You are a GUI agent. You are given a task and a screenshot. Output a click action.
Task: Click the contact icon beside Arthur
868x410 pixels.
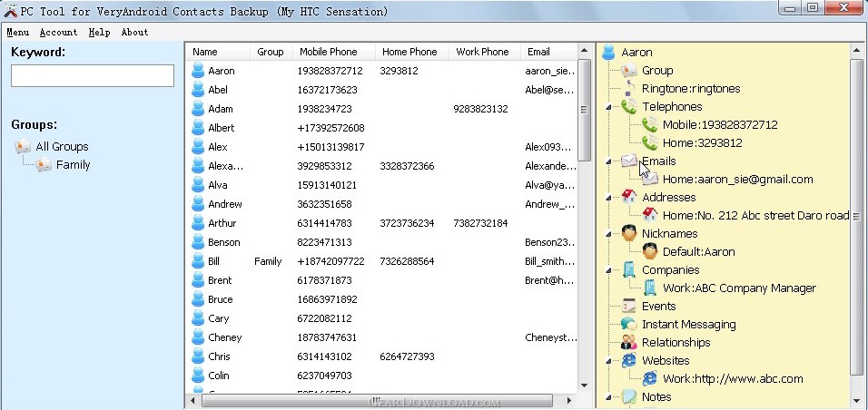[x=198, y=223]
